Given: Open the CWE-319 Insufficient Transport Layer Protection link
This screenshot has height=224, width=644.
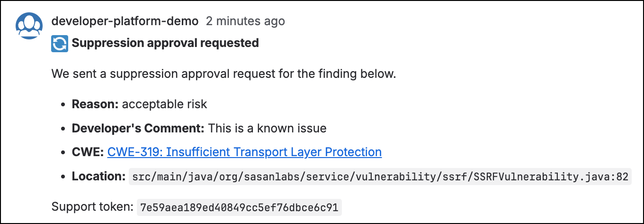Looking at the screenshot, I should 244,152.
